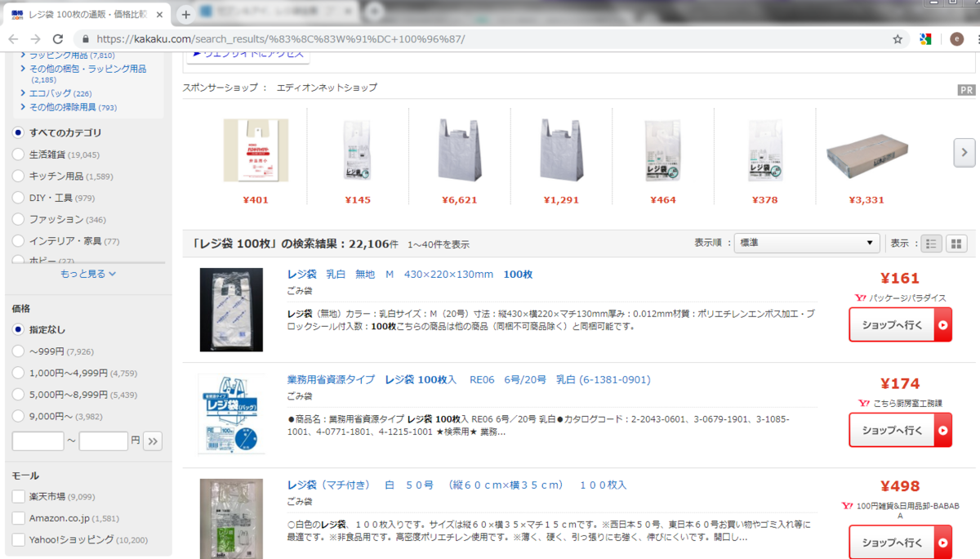
Task: Open a new tab with plus button
Action: [x=186, y=14]
